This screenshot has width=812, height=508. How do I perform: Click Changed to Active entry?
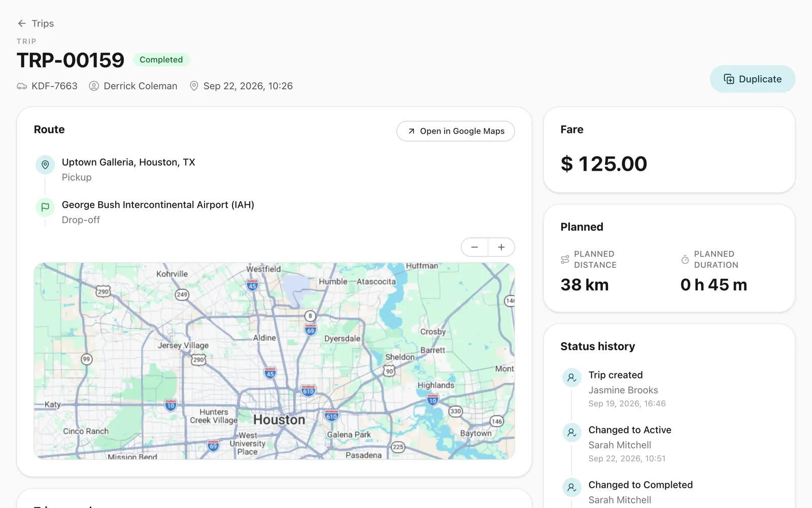tap(630, 430)
